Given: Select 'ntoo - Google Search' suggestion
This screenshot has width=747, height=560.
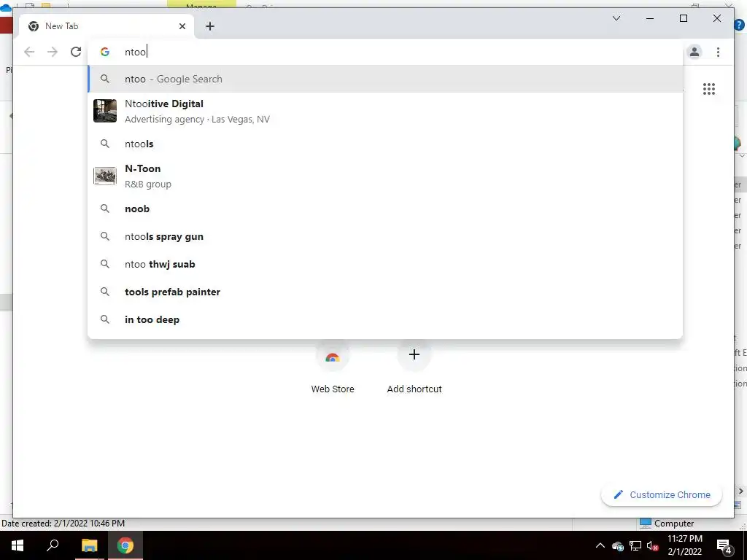Looking at the screenshot, I should point(385,79).
